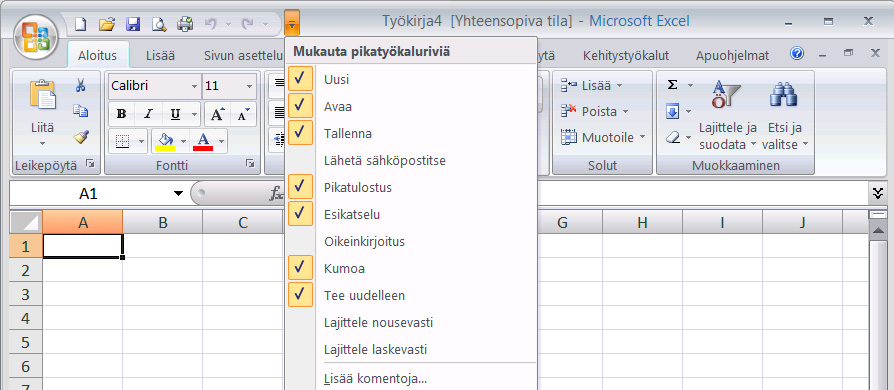Decrease font size with small A
894x390 pixels.
(243, 114)
